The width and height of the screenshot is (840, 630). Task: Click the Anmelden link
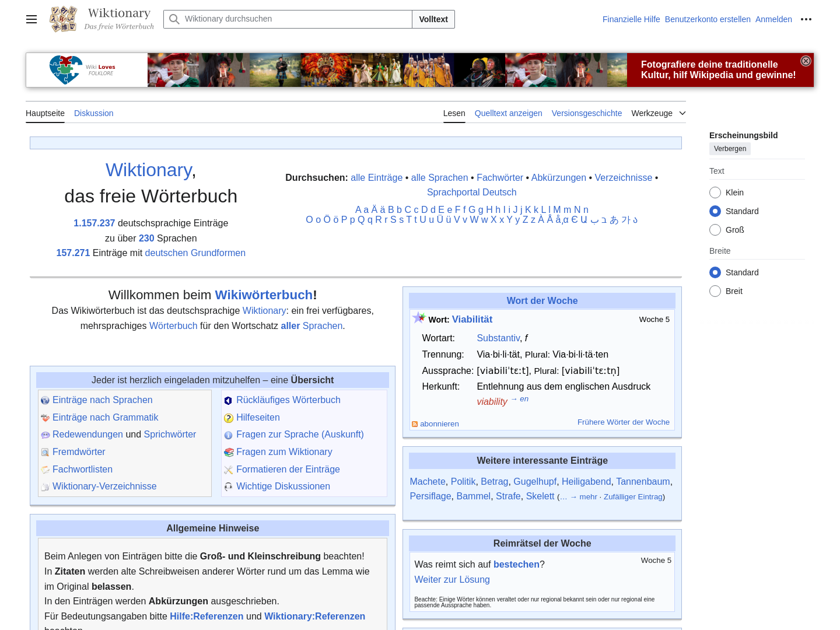coord(773,19)
